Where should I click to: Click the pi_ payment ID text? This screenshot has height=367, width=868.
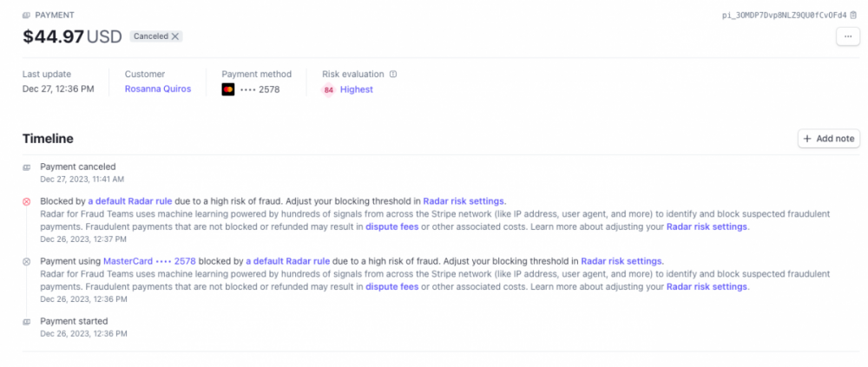click(785, 16)
